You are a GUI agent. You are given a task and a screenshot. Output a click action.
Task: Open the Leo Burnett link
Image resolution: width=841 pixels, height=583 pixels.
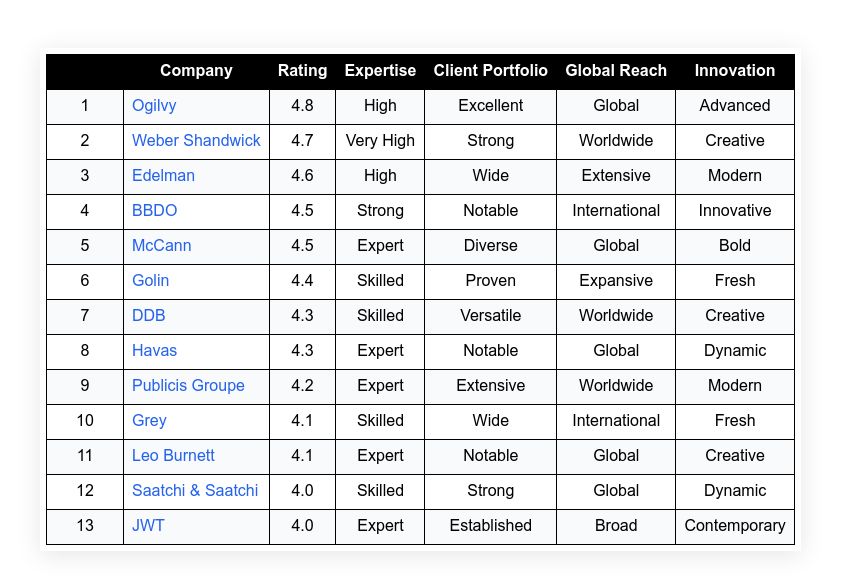(173, 456)
